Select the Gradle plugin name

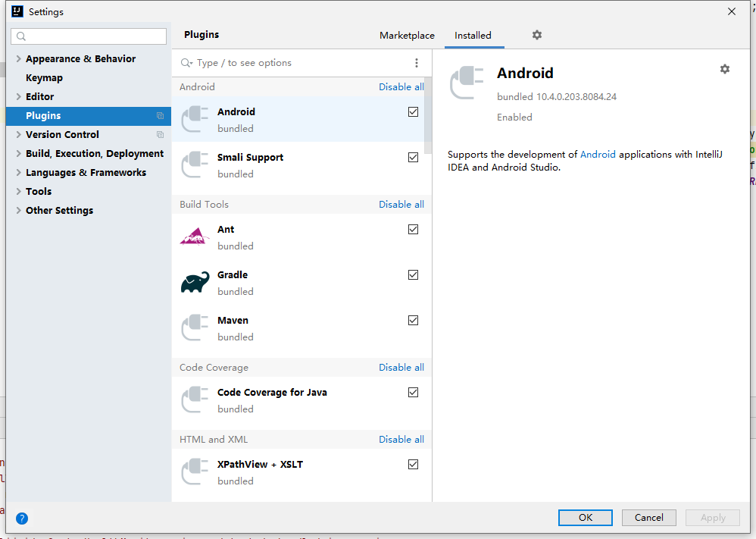(233, 274)
